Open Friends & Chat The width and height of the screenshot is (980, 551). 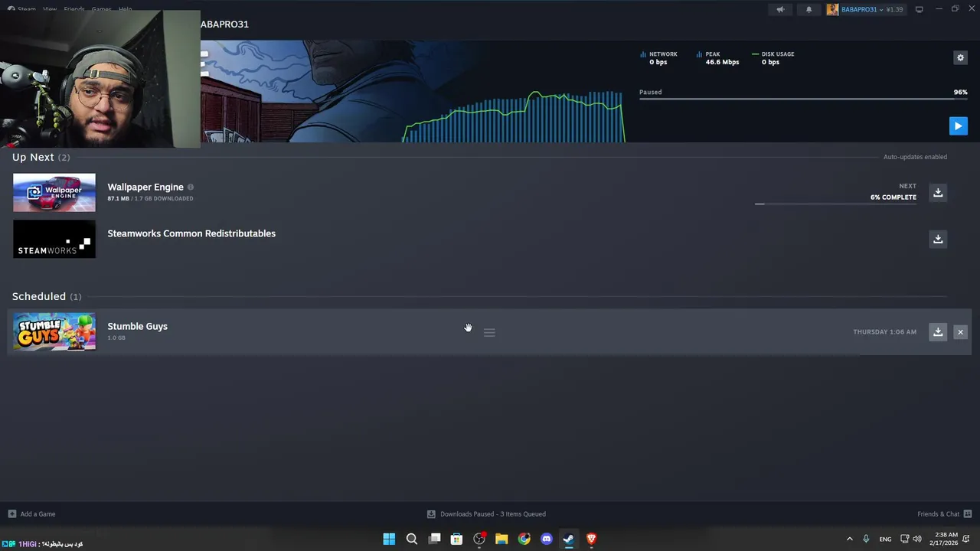[944, 514]
